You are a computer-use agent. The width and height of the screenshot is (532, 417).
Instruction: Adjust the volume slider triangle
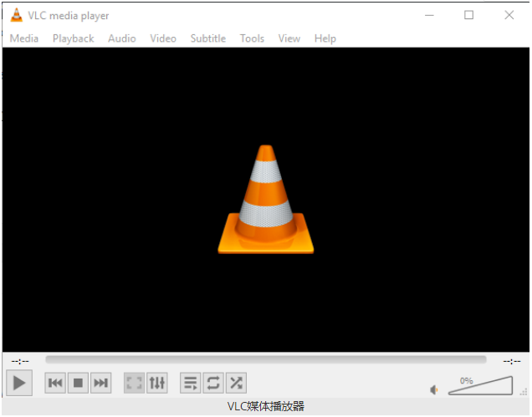coord(480,386)
